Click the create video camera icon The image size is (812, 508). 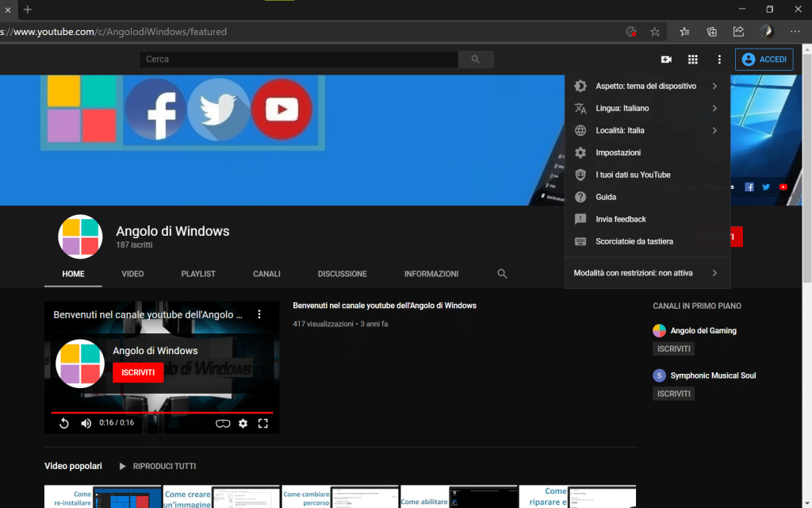[x=666, y=60]
